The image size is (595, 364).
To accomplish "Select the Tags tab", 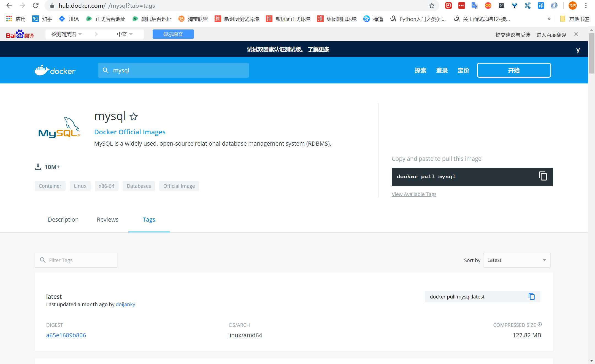I will coord(149,219).
